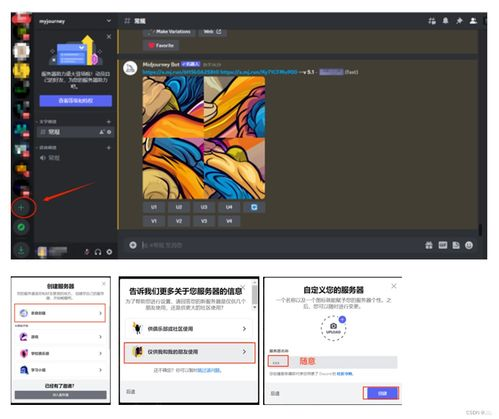Click the UPLOAD server icon camera circle

333,328
